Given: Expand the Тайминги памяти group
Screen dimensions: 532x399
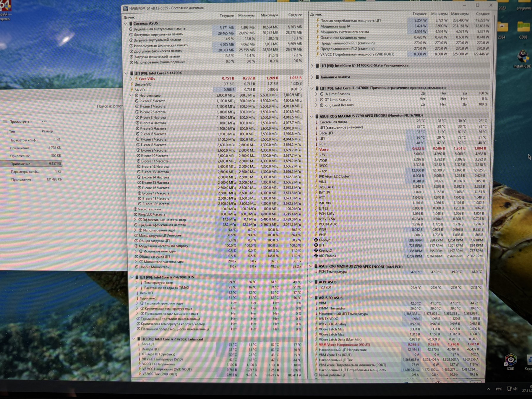Looking at the screenshot, I should pyautogui.click(x=312, y=77).
